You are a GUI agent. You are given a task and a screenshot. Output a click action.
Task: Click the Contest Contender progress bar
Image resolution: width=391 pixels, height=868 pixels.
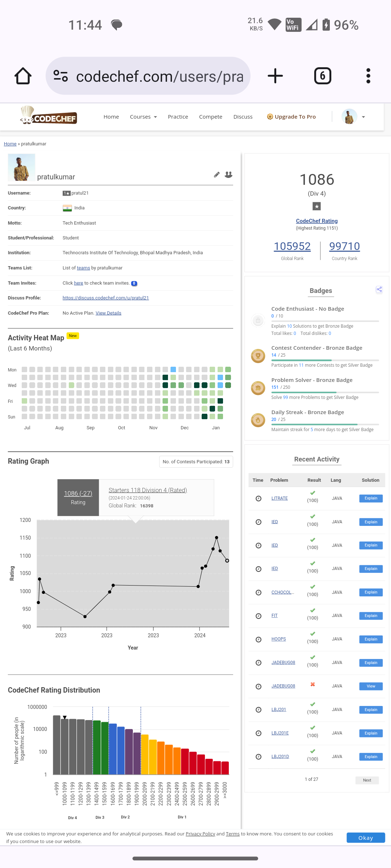pyautogui.click(x=325, y=360)
